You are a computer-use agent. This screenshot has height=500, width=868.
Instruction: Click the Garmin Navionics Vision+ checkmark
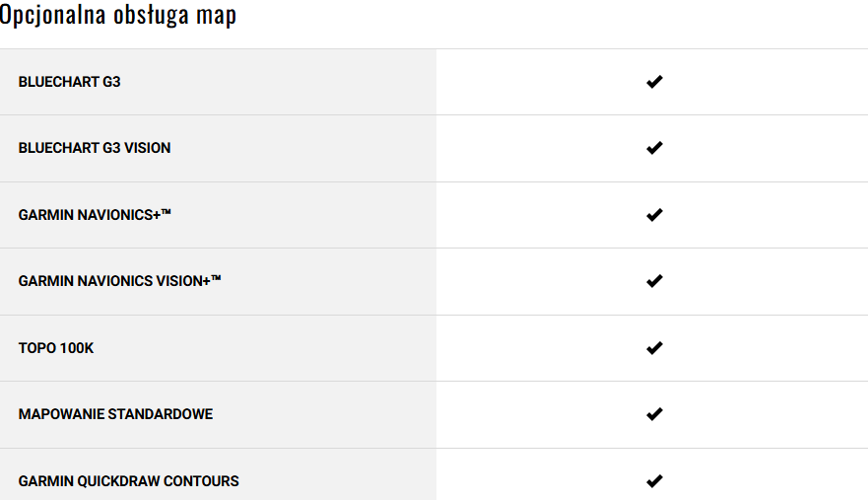654,281
